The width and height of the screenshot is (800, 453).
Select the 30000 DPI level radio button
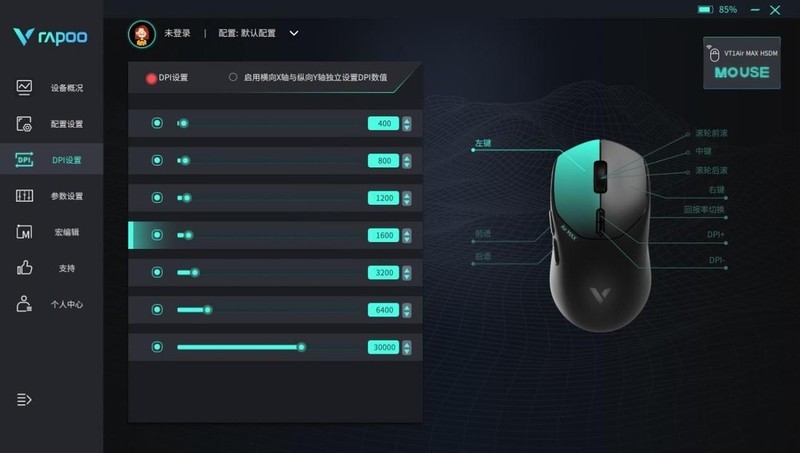coord(157,347)
